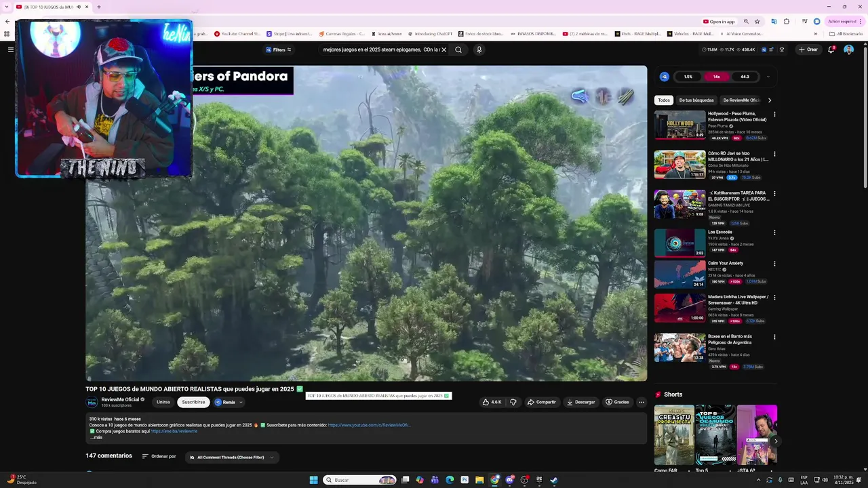Click the search magnifier button
868x488 pixels.
pos(458,49)
